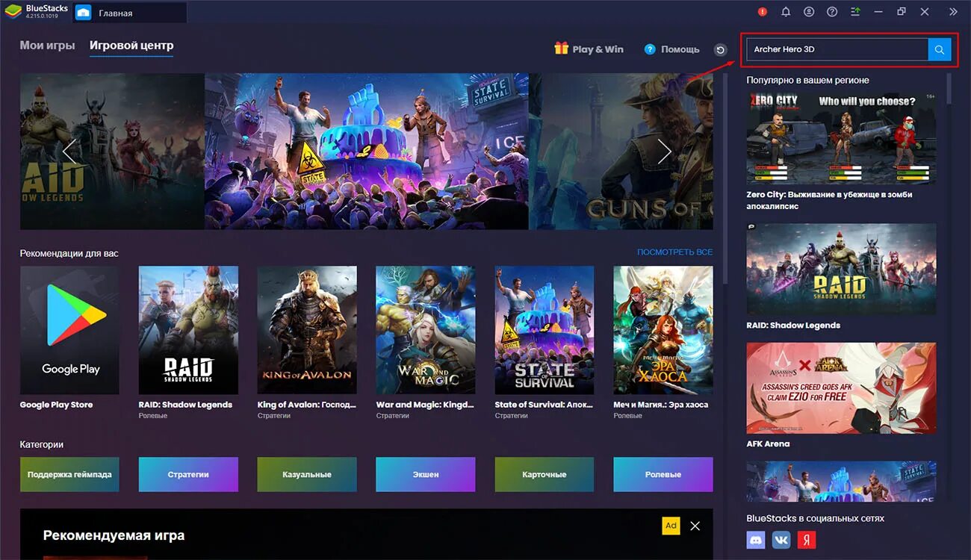Open the Discord social icon

click(756, 539)
